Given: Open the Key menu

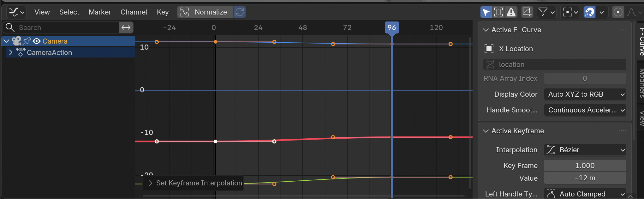Looking at the screenshot, I should click(163, 12).
